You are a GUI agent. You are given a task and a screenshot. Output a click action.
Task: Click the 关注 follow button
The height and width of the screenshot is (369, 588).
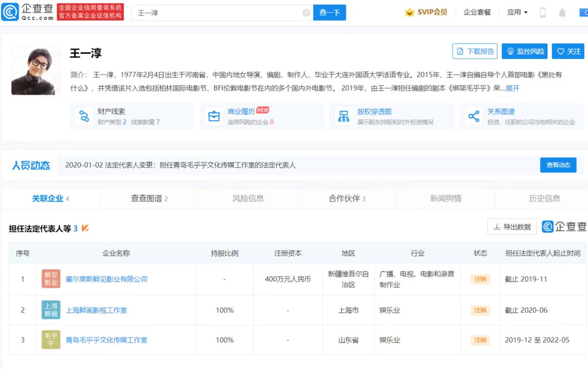point(568,51)
